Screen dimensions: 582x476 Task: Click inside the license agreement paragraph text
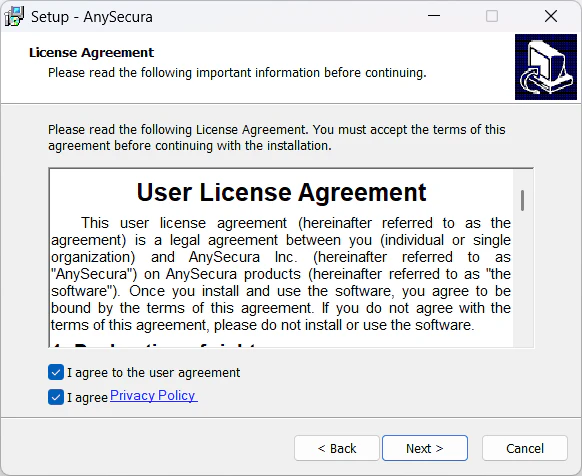[x=281, y=274]
